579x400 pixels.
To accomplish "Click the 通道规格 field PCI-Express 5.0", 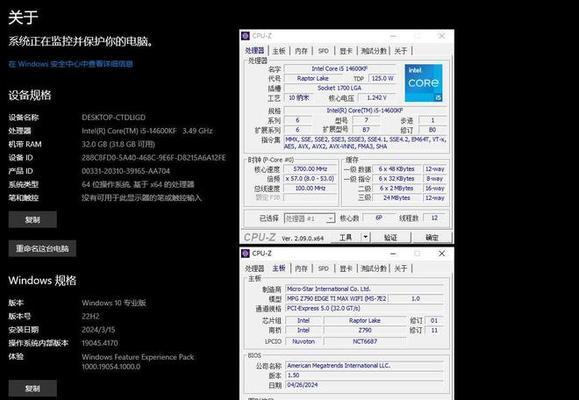I will tap(365, 308).
